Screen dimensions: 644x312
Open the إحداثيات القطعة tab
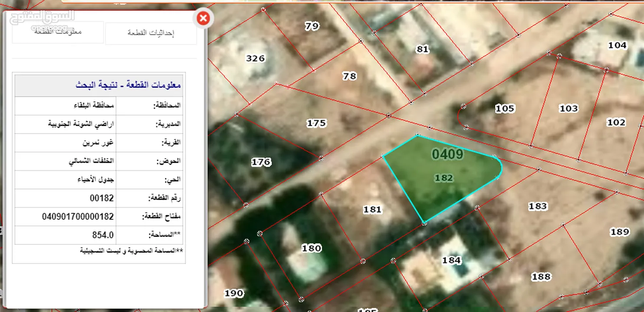(x=151, y=33)
